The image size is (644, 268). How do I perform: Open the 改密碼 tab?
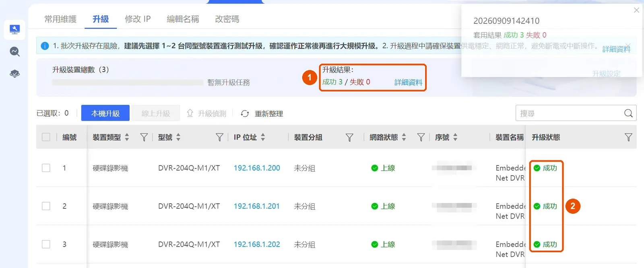(x=227, y=19)
